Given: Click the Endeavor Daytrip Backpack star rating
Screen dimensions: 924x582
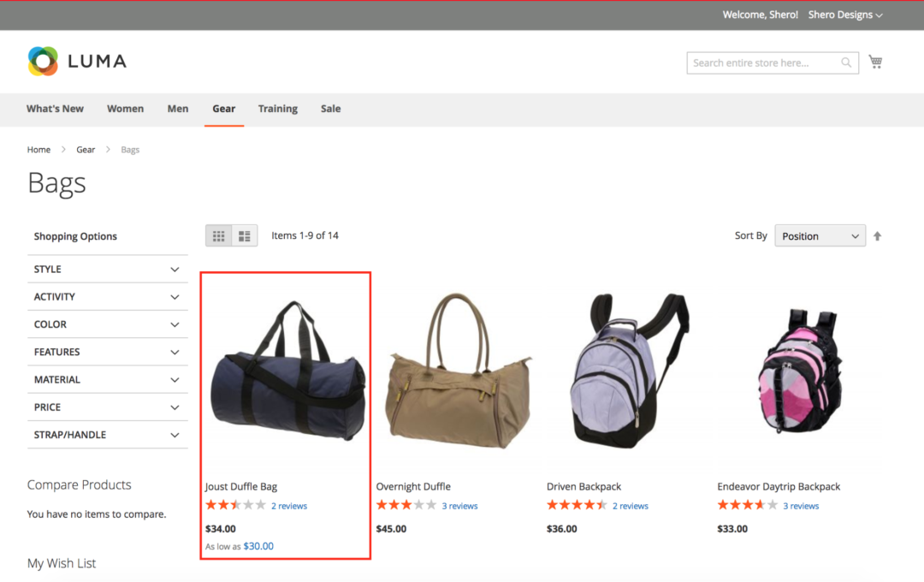Looking at the screenshot, I should pyautogui.click(x=747, y=505).
